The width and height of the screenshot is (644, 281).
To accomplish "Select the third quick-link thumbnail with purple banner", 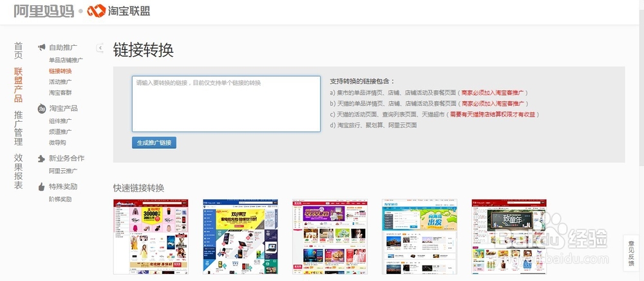I will pyautogui.click(x=330, y=237).
